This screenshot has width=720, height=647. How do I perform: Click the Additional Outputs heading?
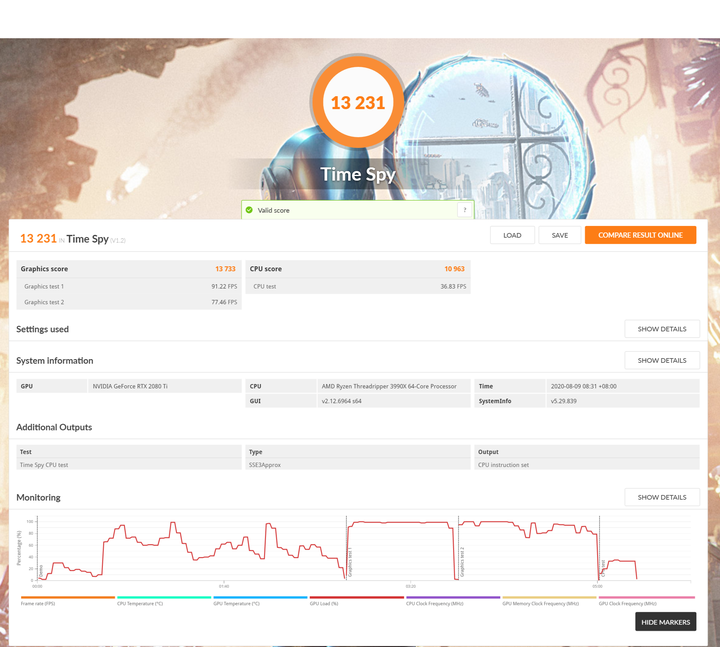click(54, 427)
